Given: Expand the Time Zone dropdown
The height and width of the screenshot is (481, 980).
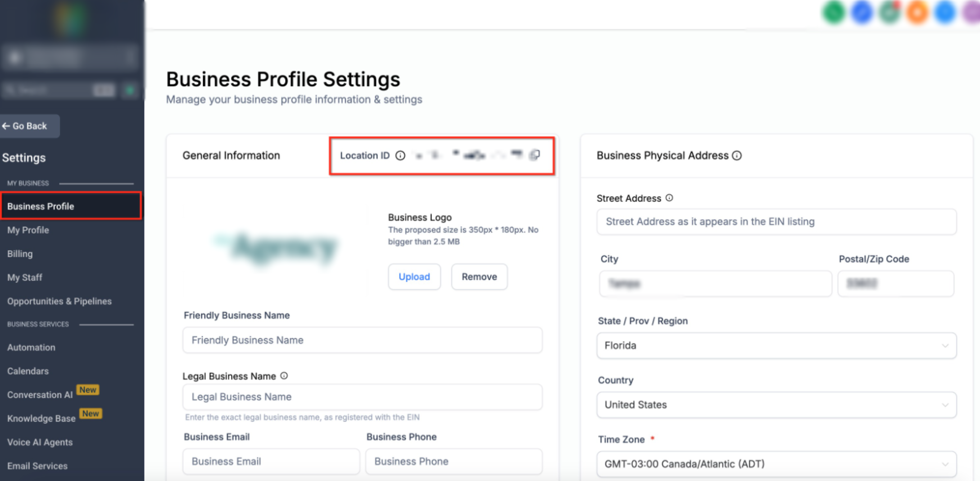Looking at the screenshot, I should point(776,464).
